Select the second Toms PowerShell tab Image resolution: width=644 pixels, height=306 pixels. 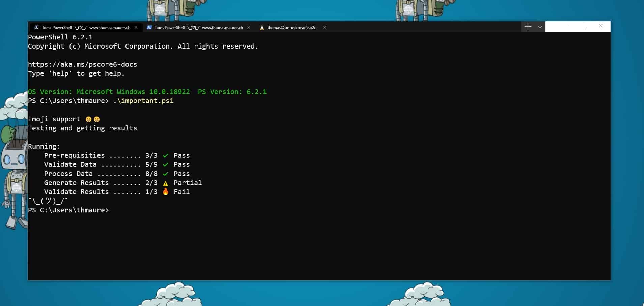[197, 27]
